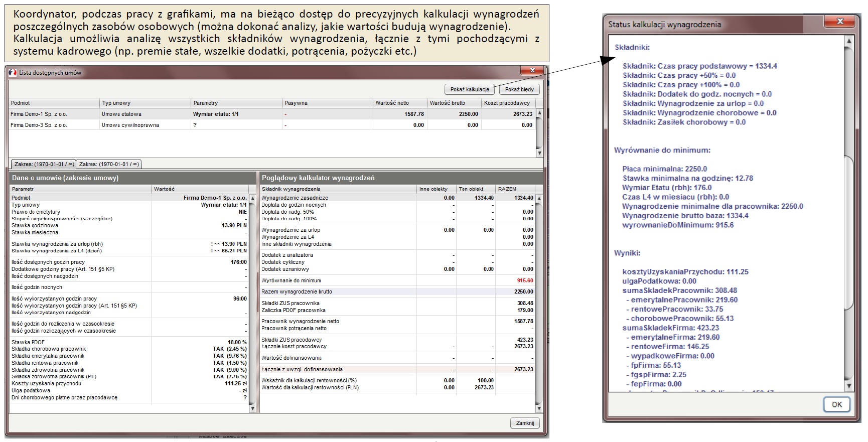Close the Lista dostępnych umów window
This screenshot has width=868, height=442.
tap(533, 70)
